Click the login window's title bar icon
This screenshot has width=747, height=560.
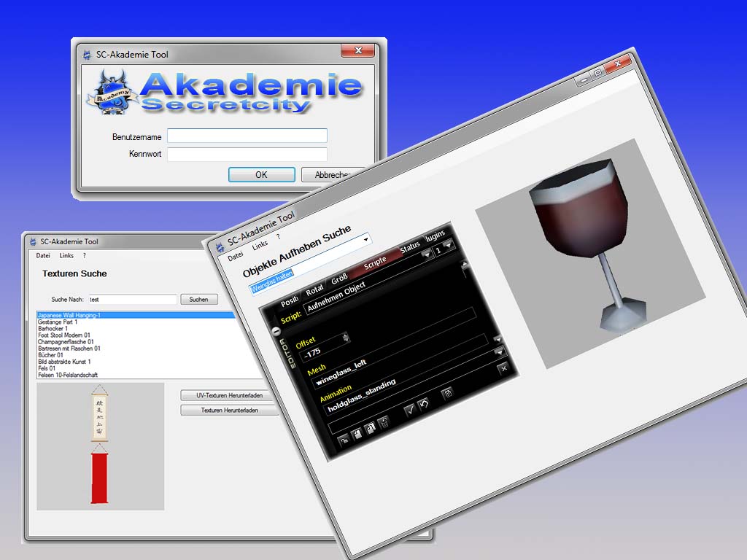click(x=87, y=55)
